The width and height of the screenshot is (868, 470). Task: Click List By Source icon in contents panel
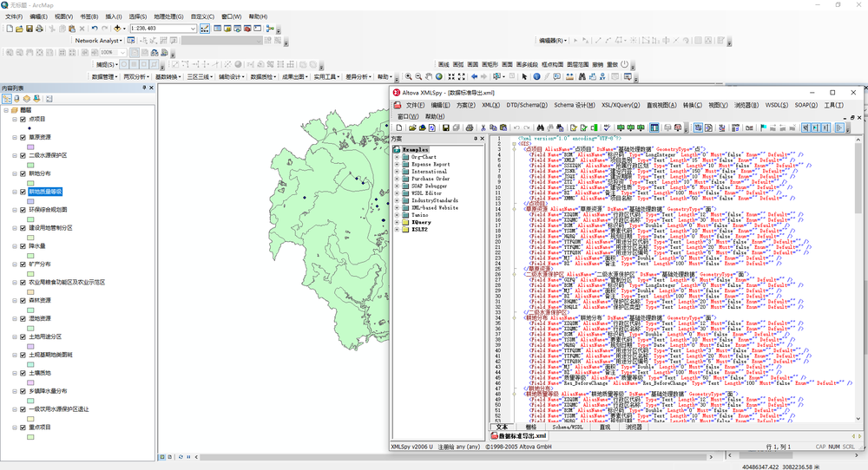(16, 99)
